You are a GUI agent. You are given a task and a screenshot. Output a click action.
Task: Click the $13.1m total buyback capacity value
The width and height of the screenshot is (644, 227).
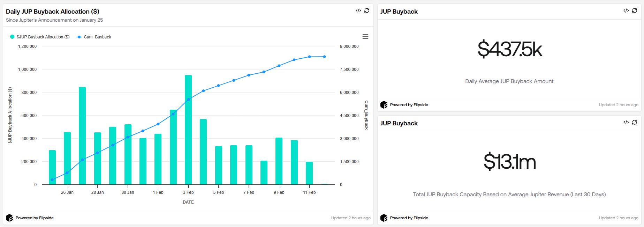[x=509, y=162]
